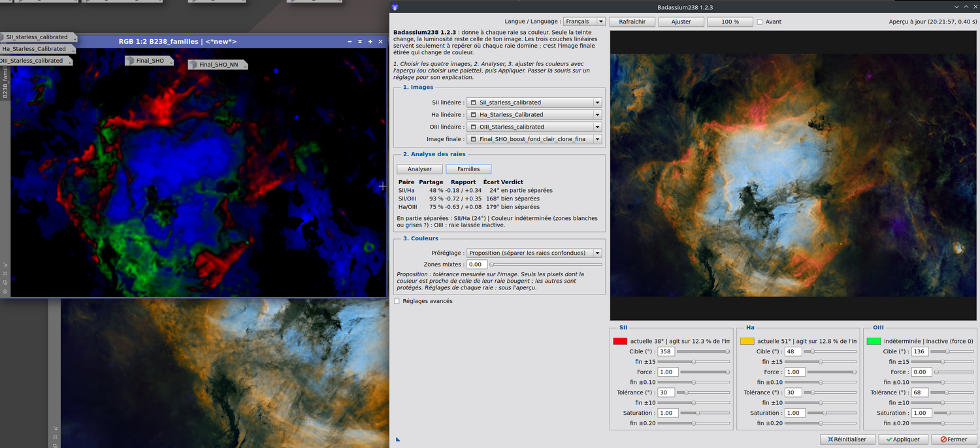Click the cube icon on Final_SHO
980x448 pixels.
point(131,61)
